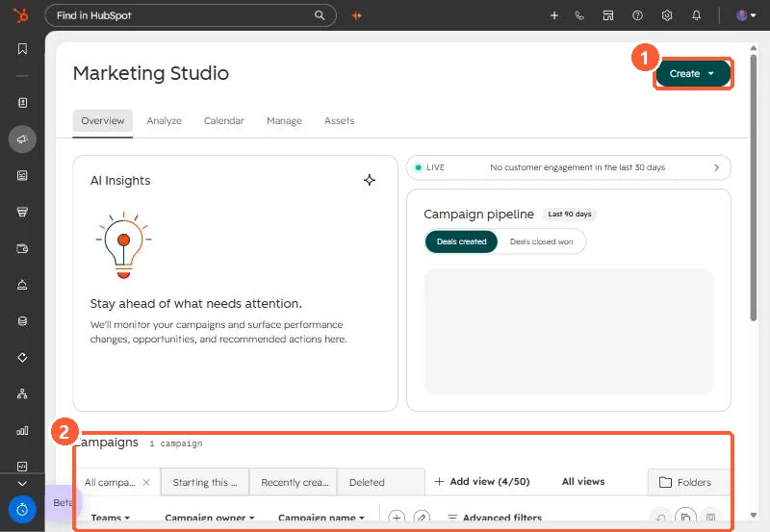The image size is (770, 532).
Task: Select the Starting this view tab
Action: pyautogui.click(x=205, y=482)
